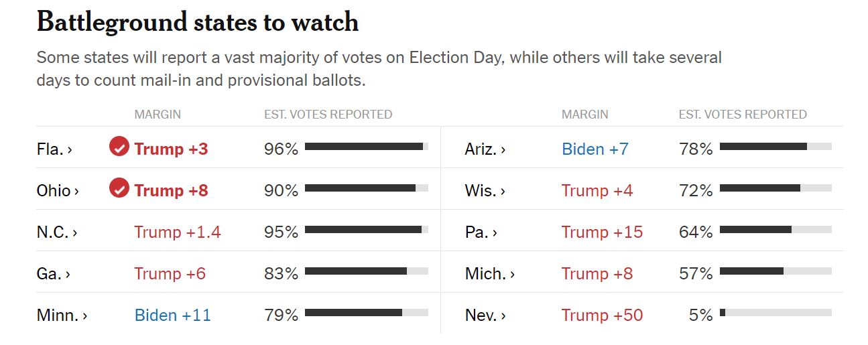Screen dimensions: 868x345
Task: Click the Florida 96% votes reported bar
Action: tap(366, 147)
